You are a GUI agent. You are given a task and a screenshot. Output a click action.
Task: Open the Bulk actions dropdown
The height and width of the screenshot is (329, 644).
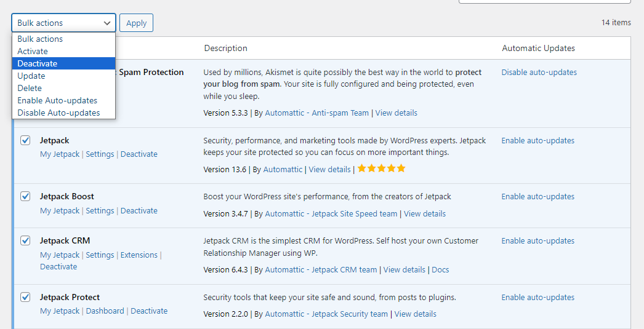pyautogui.click(x=63, y=23)
